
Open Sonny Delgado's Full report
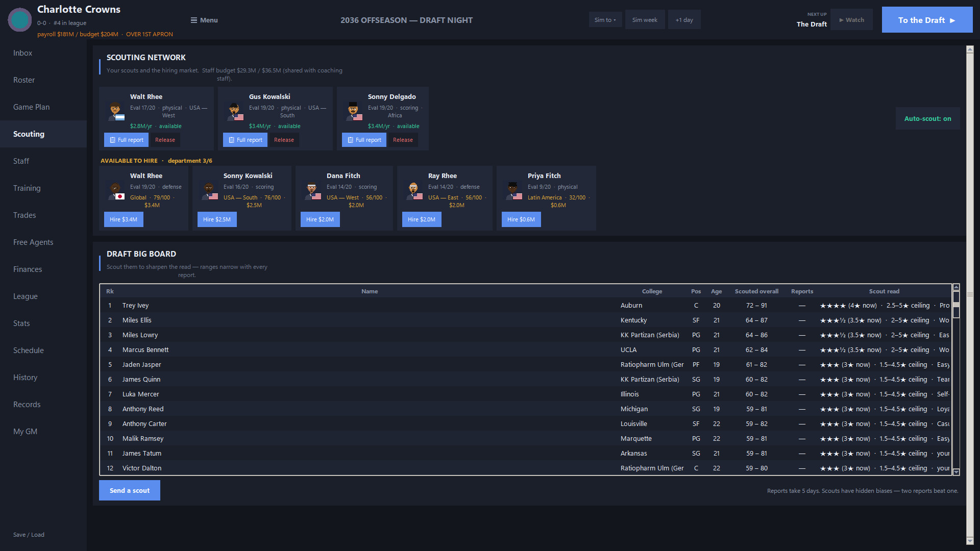tap(364, 140)
